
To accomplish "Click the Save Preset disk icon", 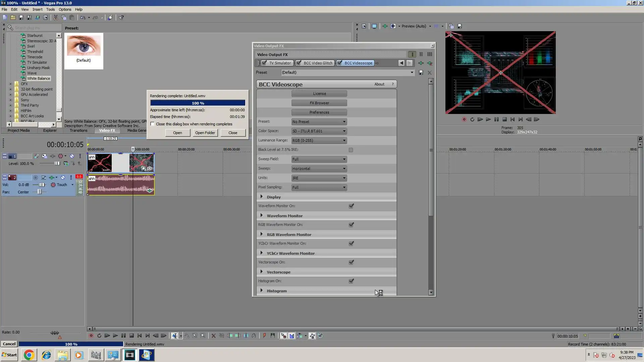I will (x=421, y=72).
